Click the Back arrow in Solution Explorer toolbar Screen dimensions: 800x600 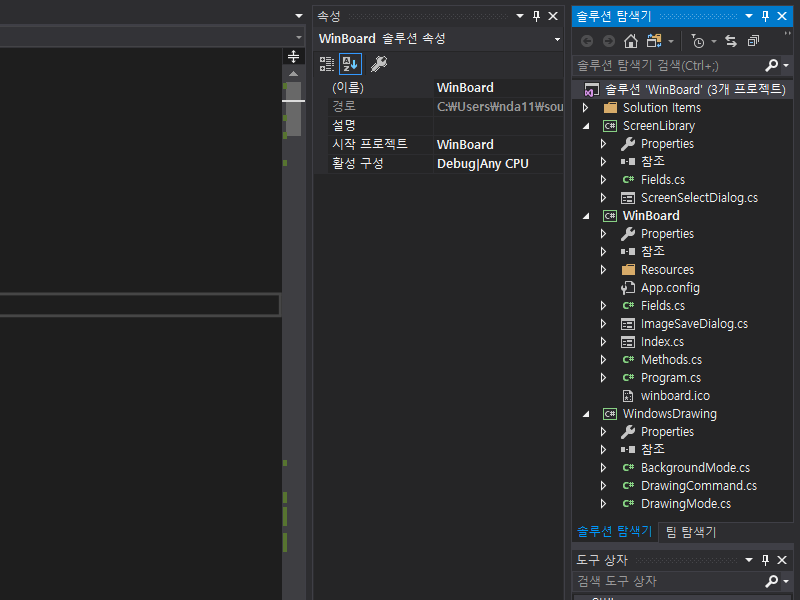click(x=587, y=41)
